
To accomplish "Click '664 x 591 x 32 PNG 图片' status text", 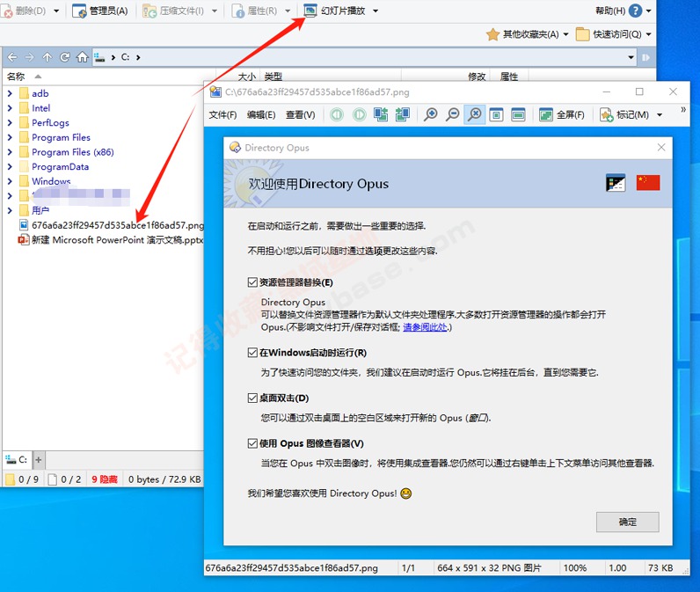I will [x=489, y=568].
